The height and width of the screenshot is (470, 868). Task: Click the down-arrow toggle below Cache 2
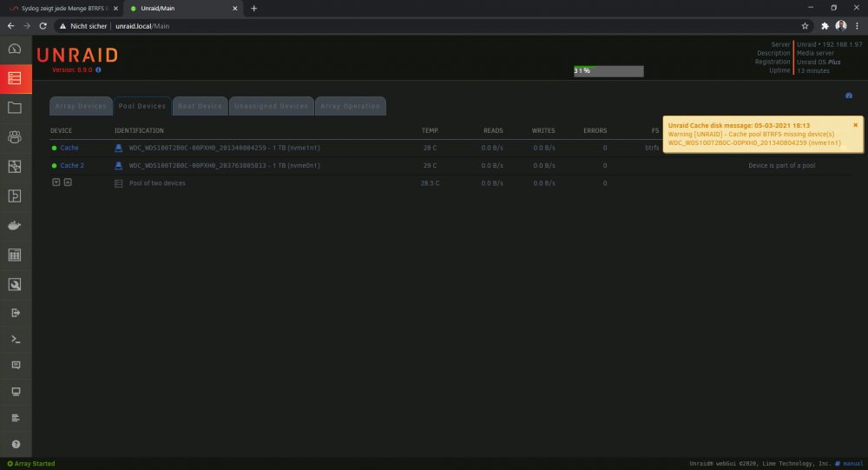coord(56,182)
